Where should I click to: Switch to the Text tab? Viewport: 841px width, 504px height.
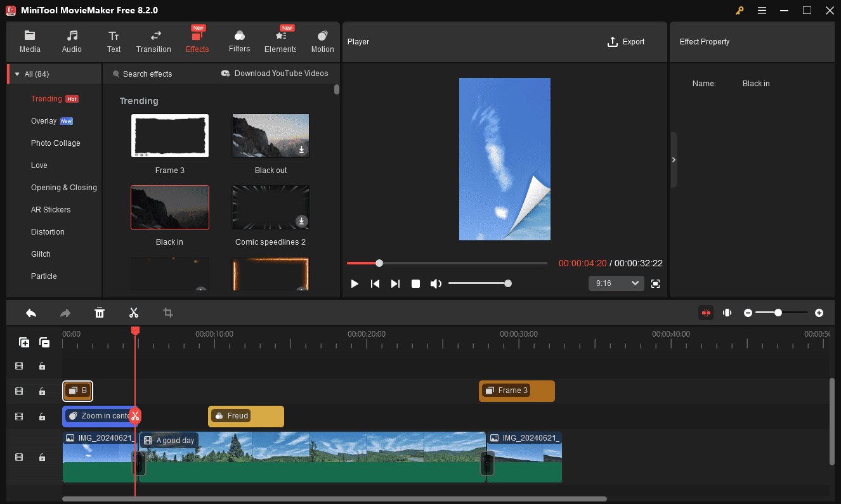[x=114, y=42]
